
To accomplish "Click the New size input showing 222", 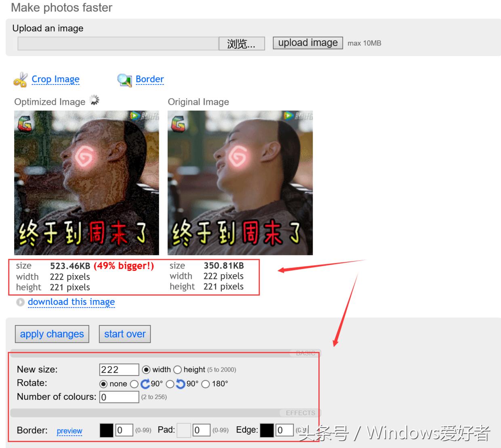I will point(119,369).
